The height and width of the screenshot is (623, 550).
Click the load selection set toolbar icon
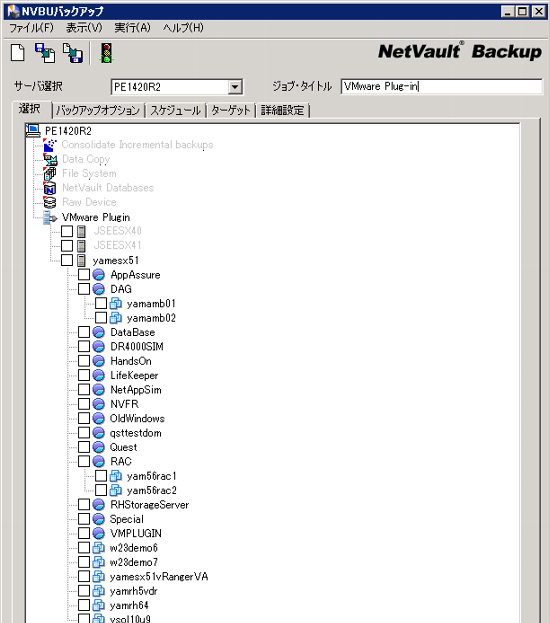(45, 53)
